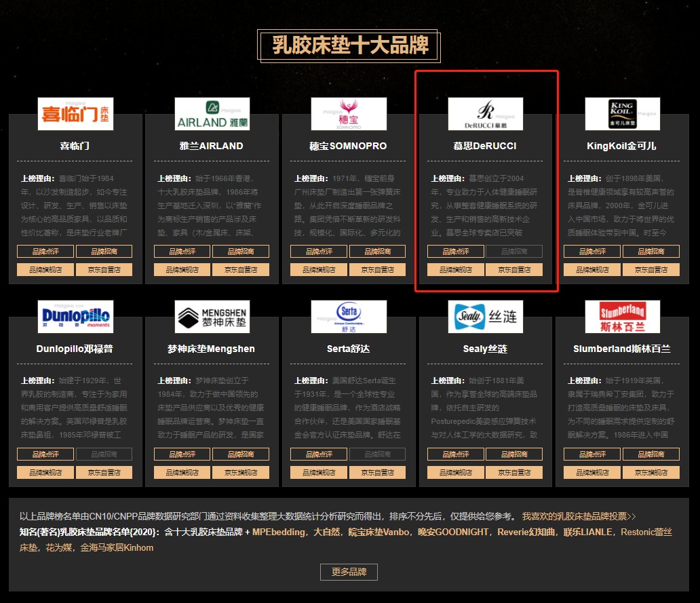Select the Serta 舒达 brand logo

pyautogui.click(x=349, y=316)
